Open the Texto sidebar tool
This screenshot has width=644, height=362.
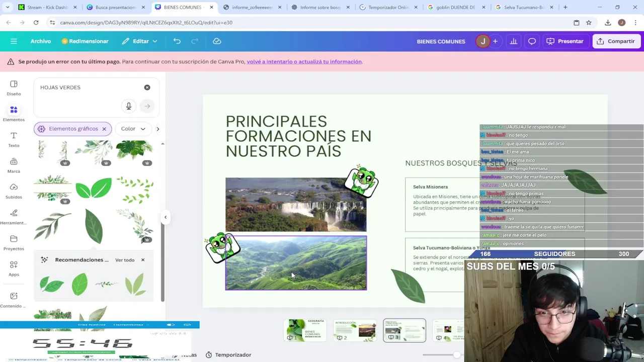(x=14, y=139)
